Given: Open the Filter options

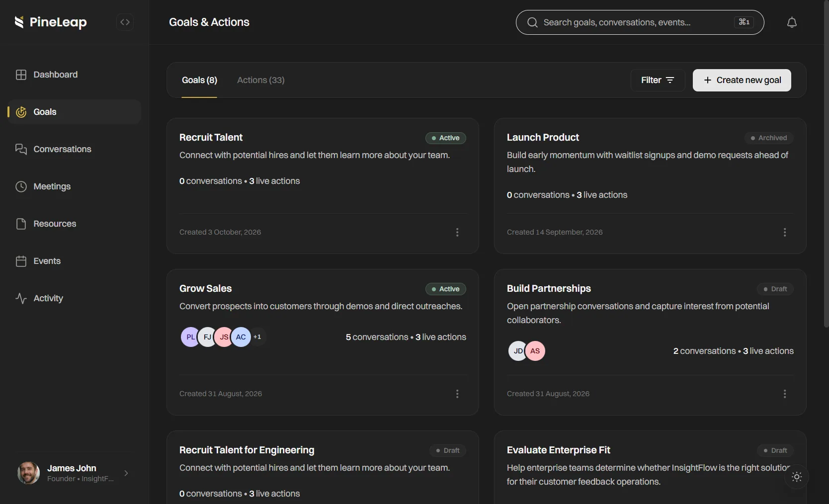Looking at the screenshot, I should (x=658, y=80).
